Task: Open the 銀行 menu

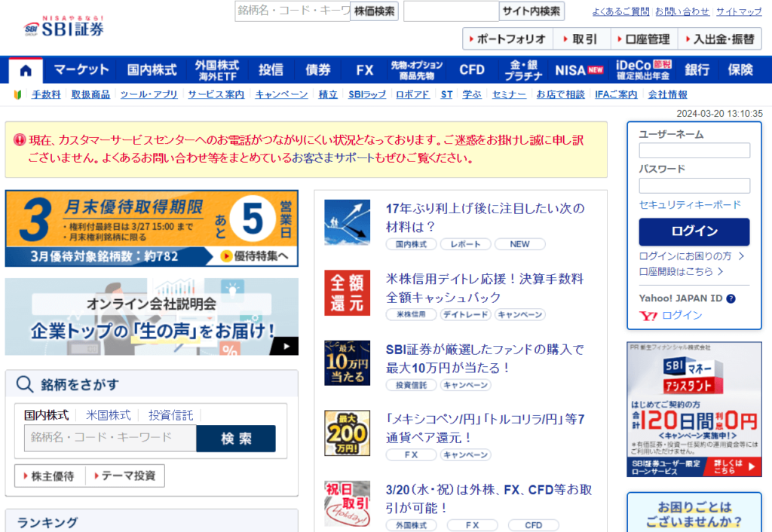Action: pyautogui.click(x=697, y=70)
